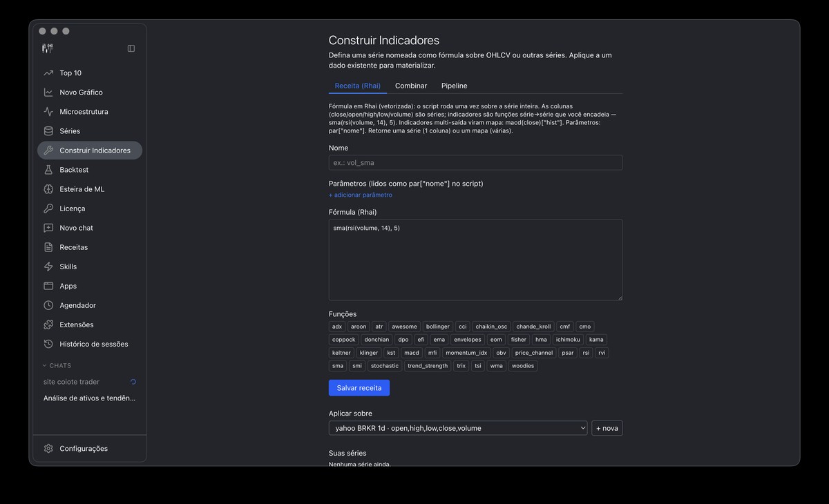Insert the price_channel function chip
This screenshot has height=504, width=829.
(x=534, y=353)
